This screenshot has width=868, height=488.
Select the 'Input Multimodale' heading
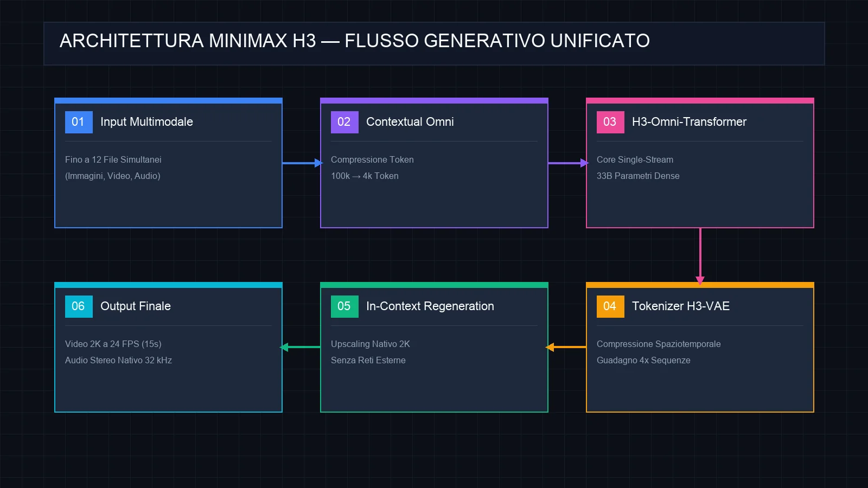[146, 122]
